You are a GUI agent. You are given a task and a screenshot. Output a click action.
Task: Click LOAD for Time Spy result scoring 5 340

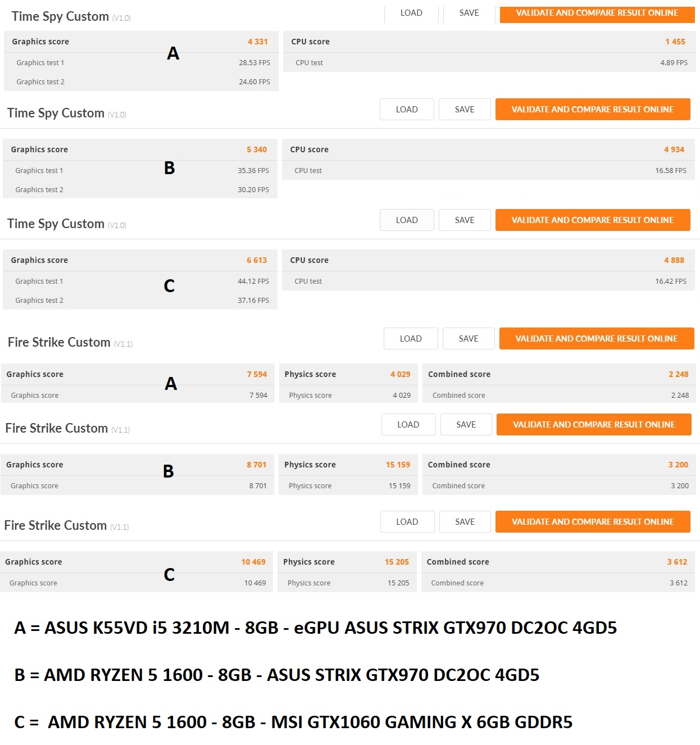(407, 110)
